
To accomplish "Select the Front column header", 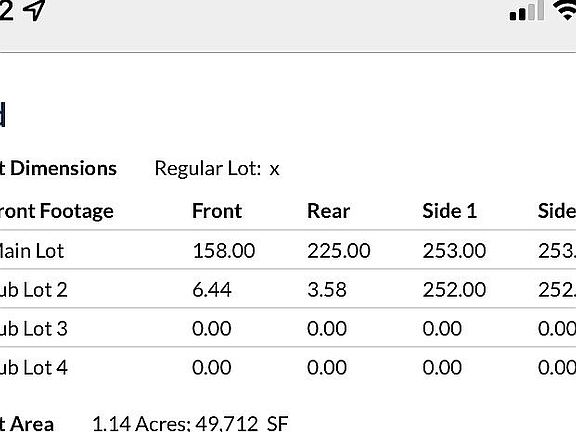I will (217, 211).
